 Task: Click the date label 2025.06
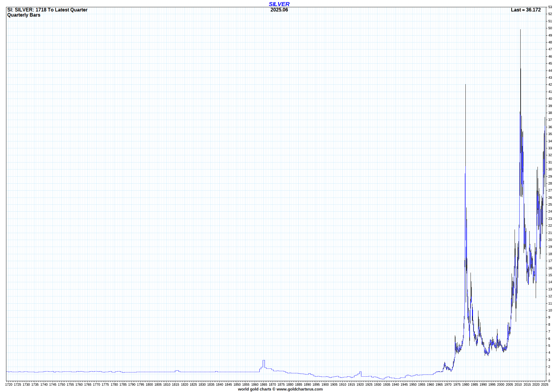point(279,10)
